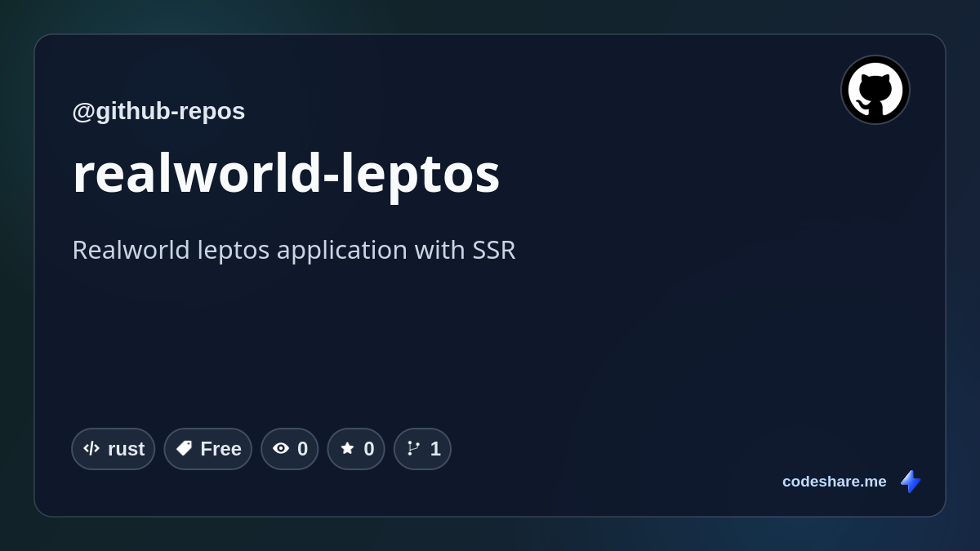Click the GitHub Octocat avatar icon

pos(875,90)
